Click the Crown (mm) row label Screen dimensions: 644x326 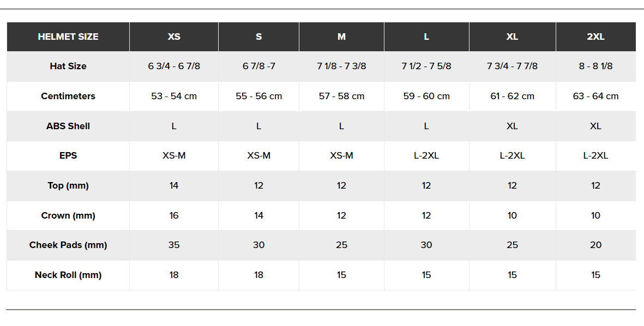(68, 216)
